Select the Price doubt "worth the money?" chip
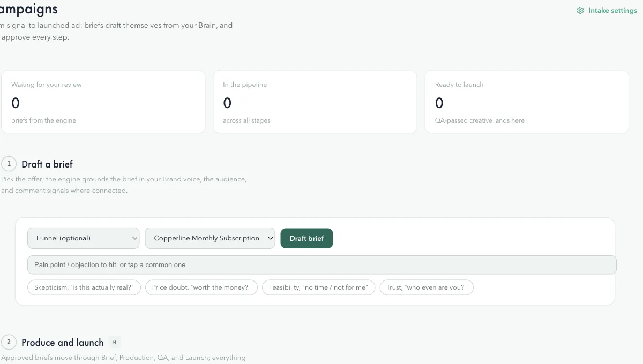 tap(201, 287)
